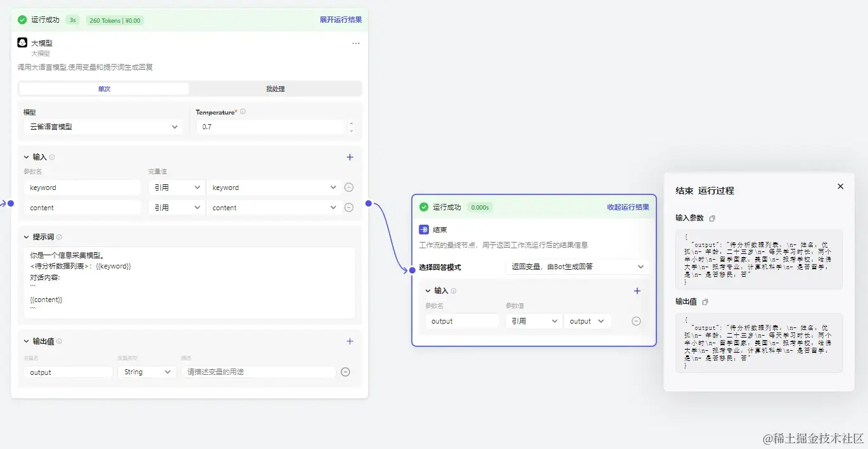Open the 引用 dropdown in content row
Screen dimensions: 868x449
tap(177, 208)
